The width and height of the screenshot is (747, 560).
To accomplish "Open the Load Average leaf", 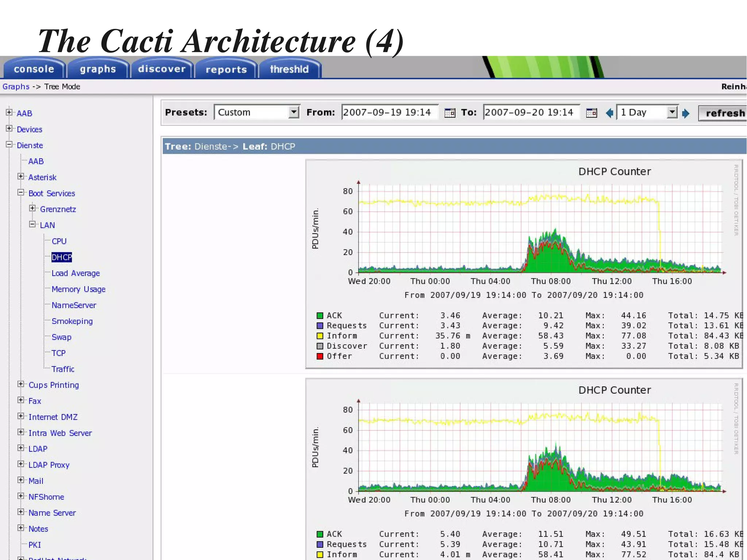I will [x=76, y=273].
